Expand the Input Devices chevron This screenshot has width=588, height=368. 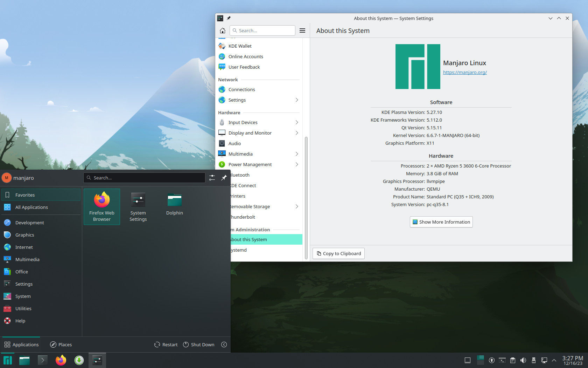pyautogui.click(x=297, y=122)
